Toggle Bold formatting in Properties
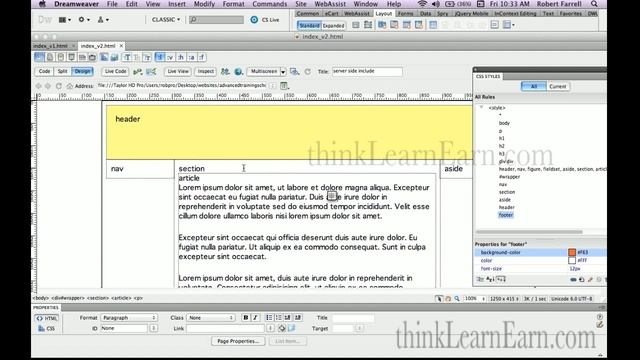The height and width of the screenshot is (360, 640). click(x=246, y=318)
